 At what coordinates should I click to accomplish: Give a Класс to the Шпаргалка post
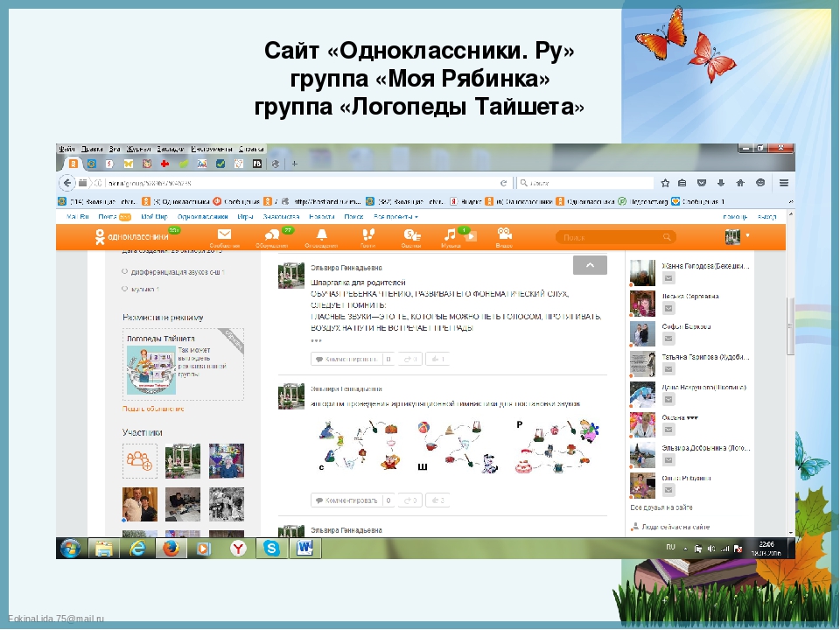(x=437, y=359)
